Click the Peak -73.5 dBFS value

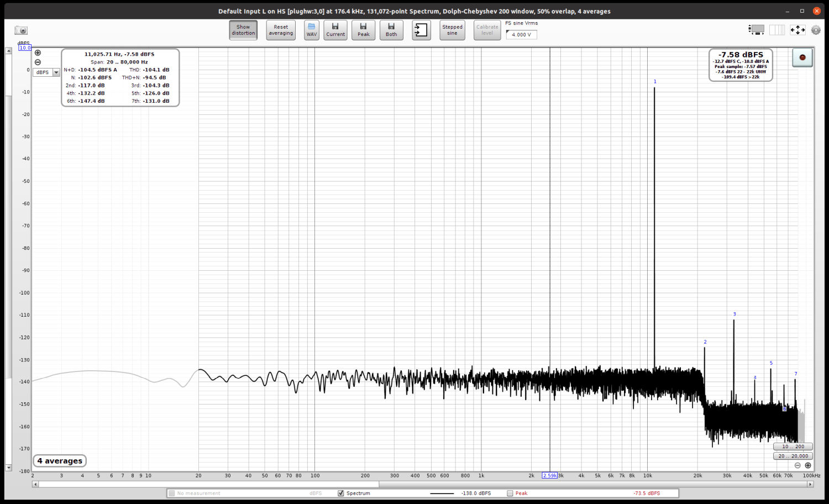coord(647,493)
